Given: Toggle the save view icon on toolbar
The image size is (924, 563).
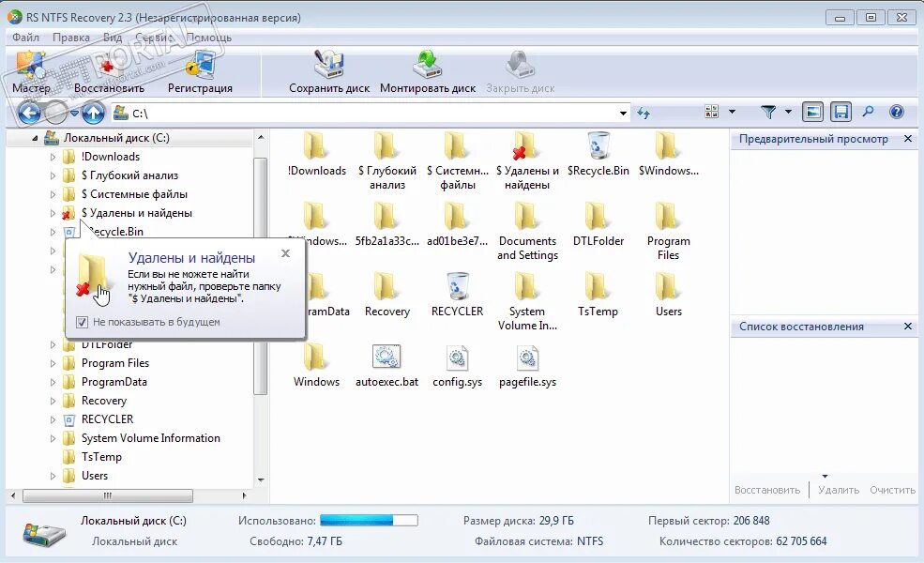Looking at the screenshot, I should tap(841, 111).
